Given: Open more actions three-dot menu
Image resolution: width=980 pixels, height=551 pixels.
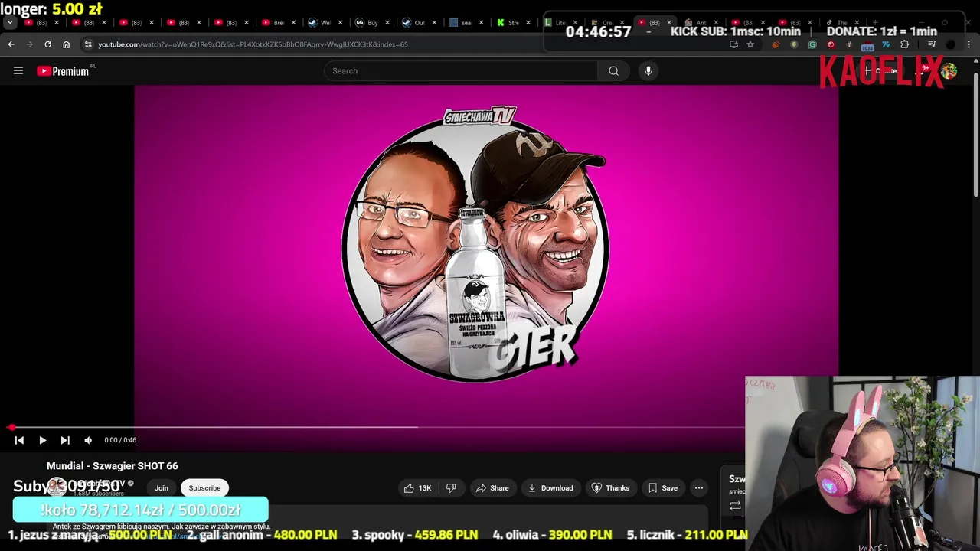Looking at the screenshot, I should point(699,488).
